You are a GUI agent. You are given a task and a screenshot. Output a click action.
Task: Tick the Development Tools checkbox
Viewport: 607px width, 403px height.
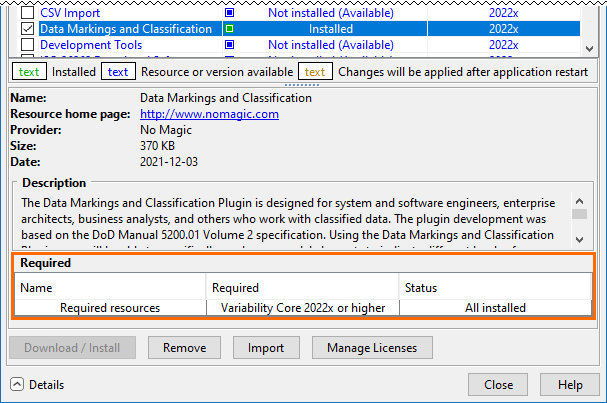28,45
